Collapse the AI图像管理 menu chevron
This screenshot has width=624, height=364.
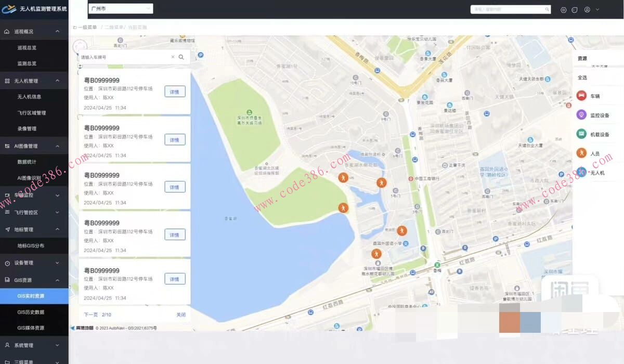pos(57,146)
